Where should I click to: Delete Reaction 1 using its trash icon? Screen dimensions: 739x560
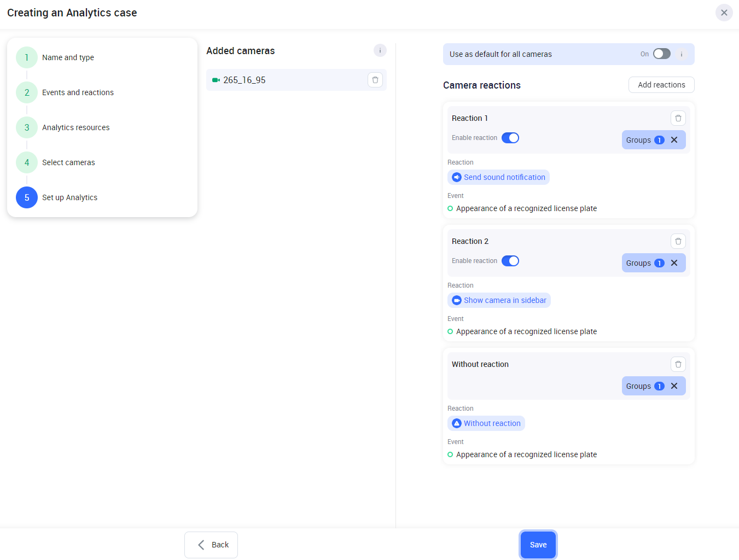[x=678, y=118]
